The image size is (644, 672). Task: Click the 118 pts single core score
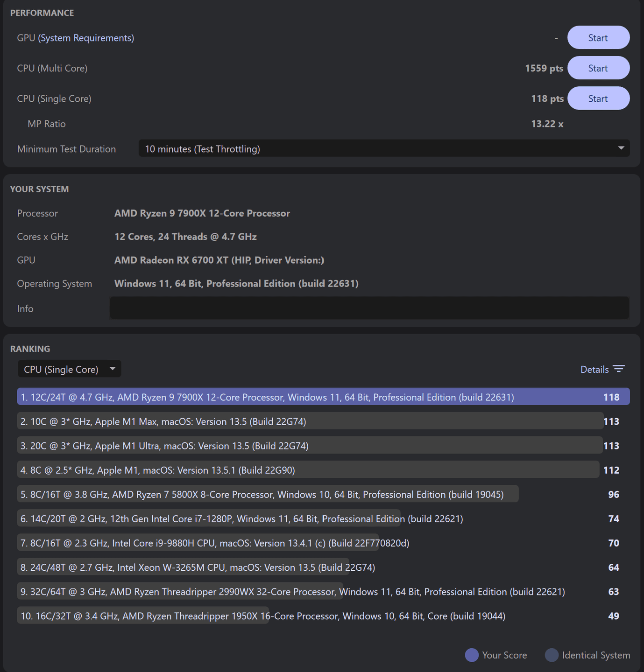(547, 98)
